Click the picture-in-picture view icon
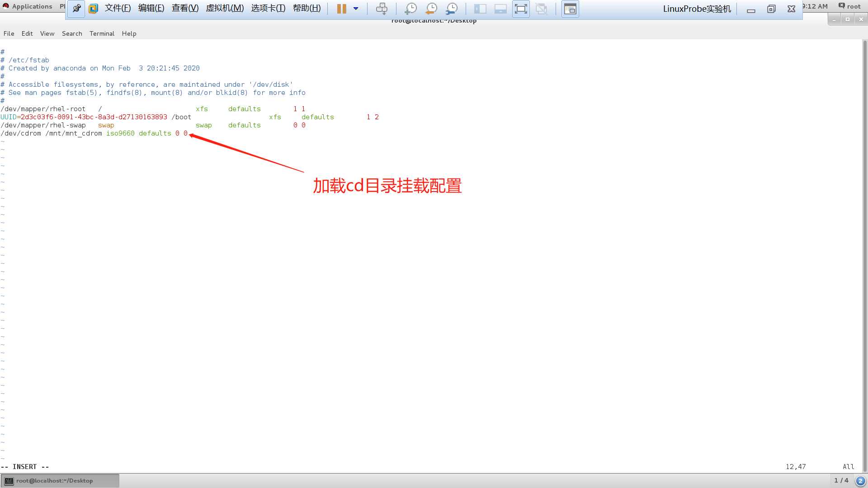Screen dimensions: 868x488 [x=569, y=8]
